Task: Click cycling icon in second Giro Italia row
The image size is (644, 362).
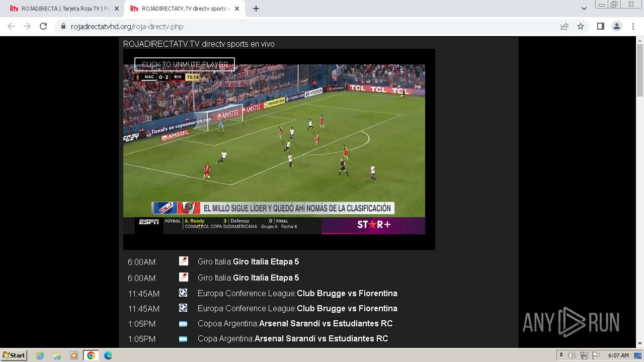Action: coord(184,277)
